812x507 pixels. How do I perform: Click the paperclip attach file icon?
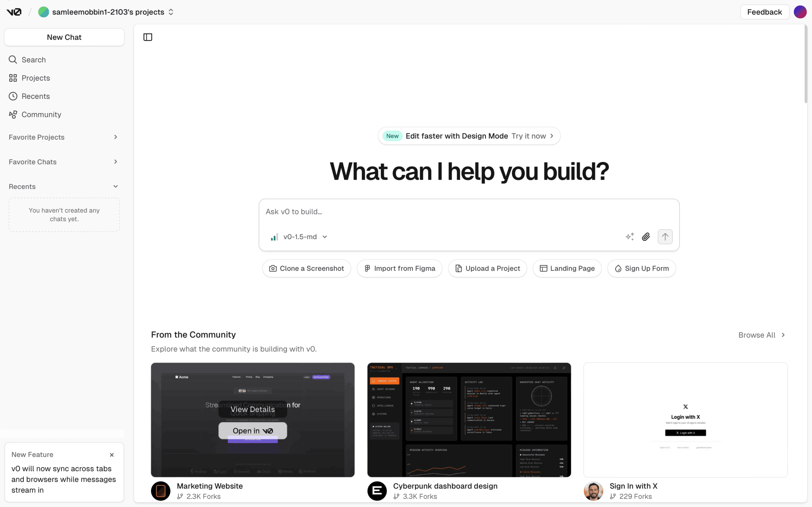click(646, 237)
